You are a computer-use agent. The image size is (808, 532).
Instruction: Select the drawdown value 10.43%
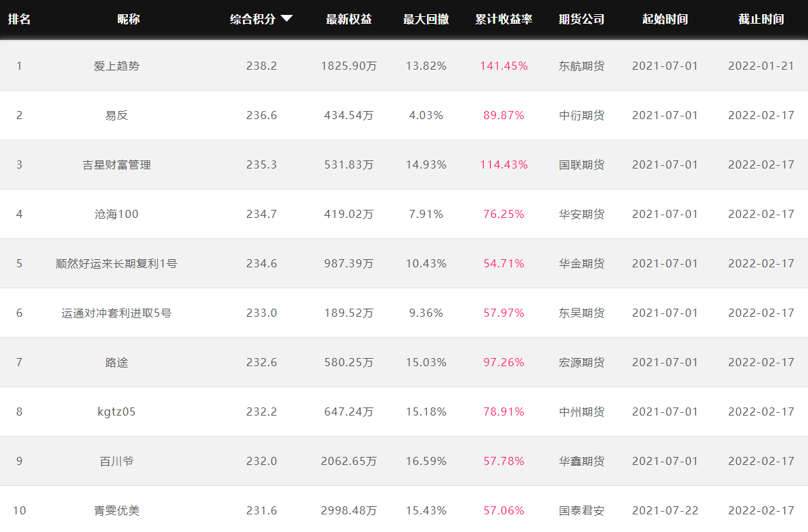pyautogui.click(x=426, y=263)
